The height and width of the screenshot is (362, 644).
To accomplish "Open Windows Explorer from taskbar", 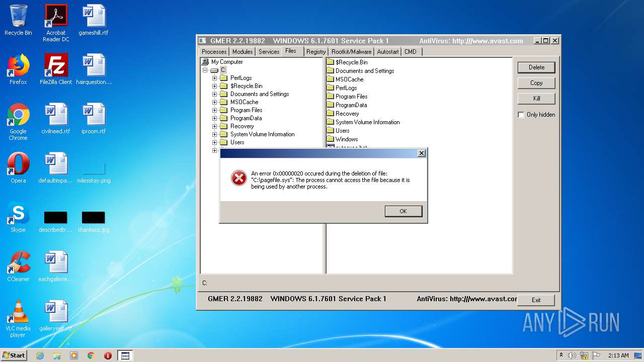I will [57, 355].
